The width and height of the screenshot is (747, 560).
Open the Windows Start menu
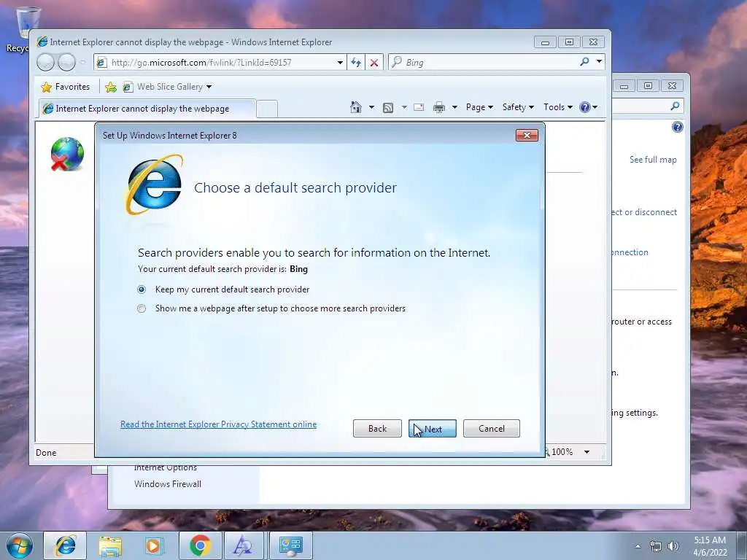click(x=20, y=545)
